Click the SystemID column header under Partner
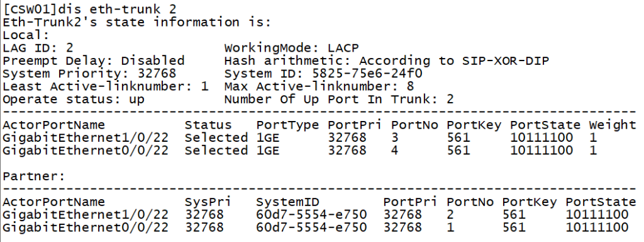 (287, 202)
